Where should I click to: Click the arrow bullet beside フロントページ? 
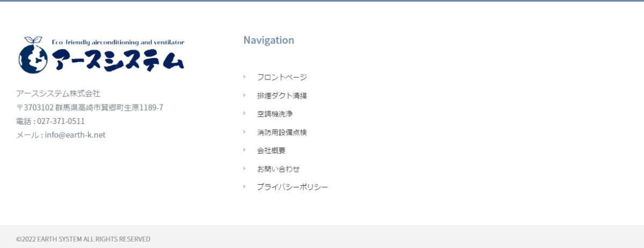click(x=244, y=77)
